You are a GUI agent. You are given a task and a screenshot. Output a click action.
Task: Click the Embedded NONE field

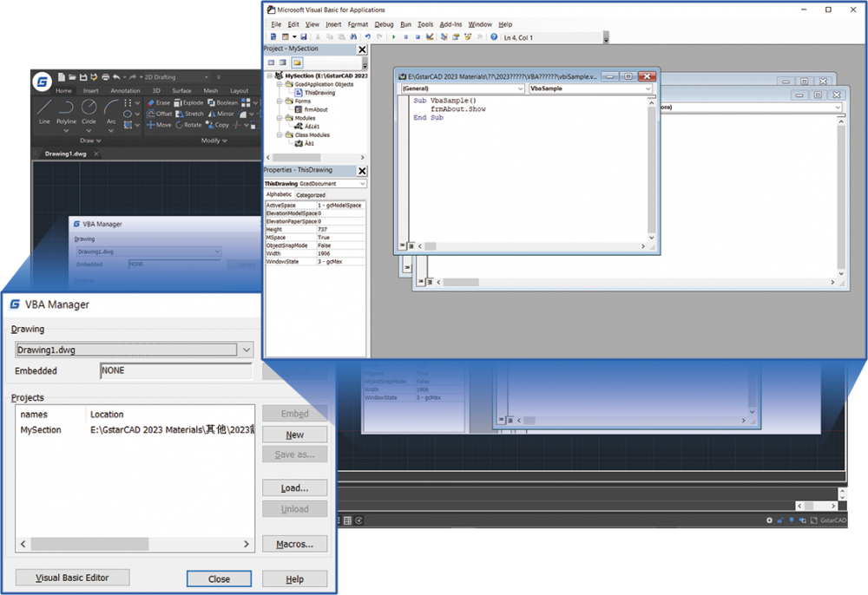[176, 370]
